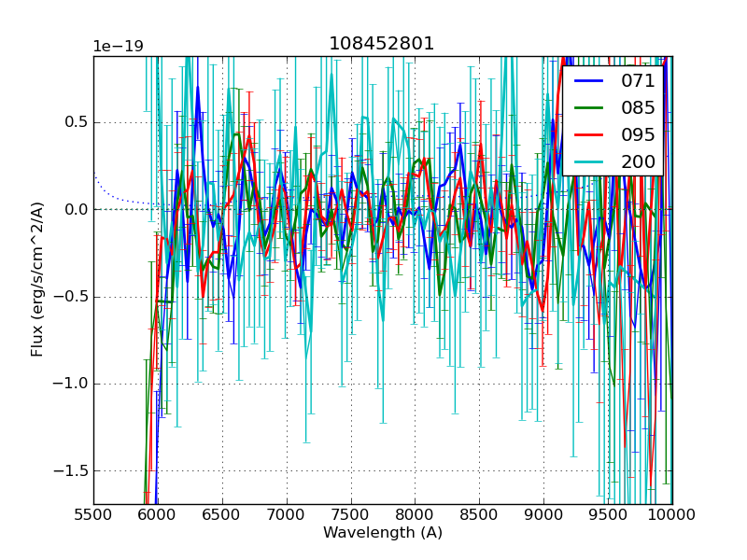The width and height of the screenshot is (747, 560).
Task: Click the blue line swatch for 071
Action: [x=589, y=80]
